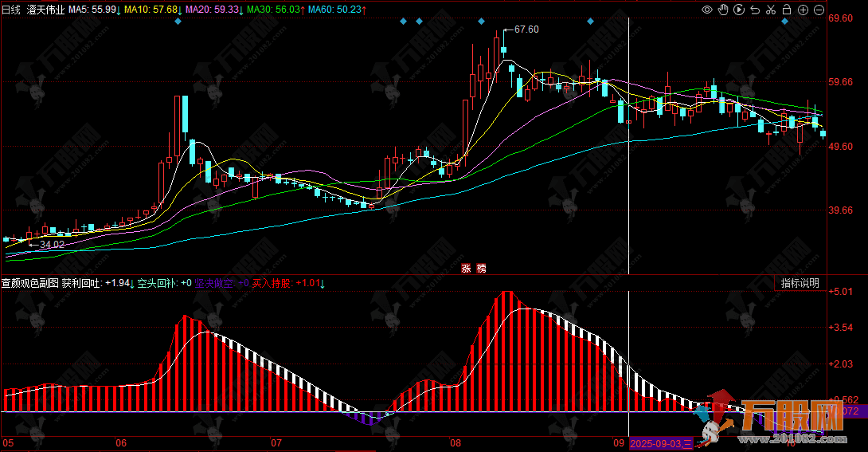Toggle the eye visibility icon

(706, 10)
